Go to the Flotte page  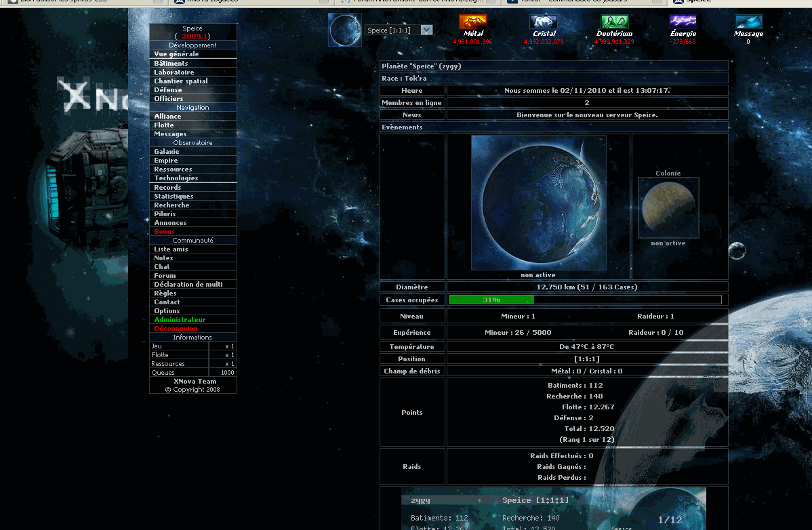[x=163, y=125]
